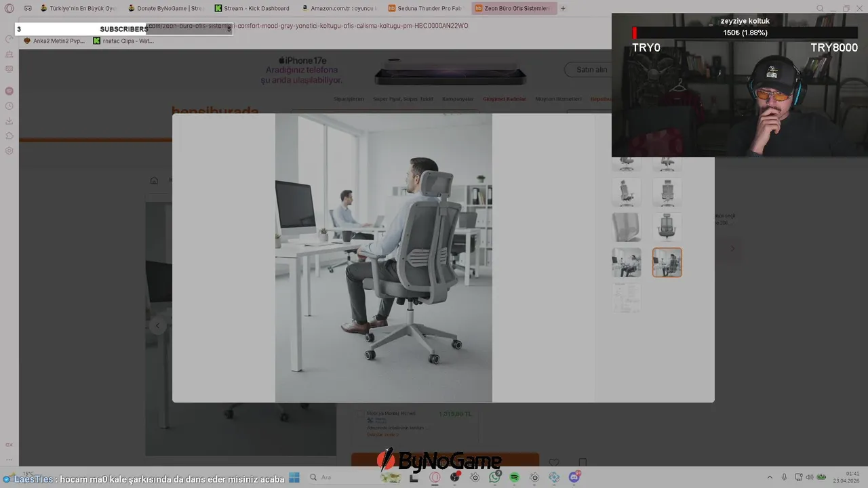
Task: Switch to the Donate ByNoGame tab
Action: coord(166,8)
